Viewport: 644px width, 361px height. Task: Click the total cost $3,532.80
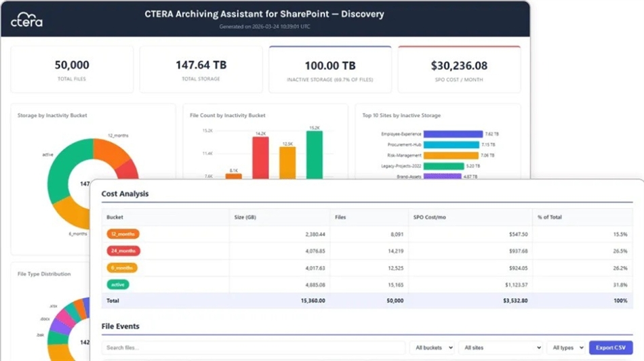coord(515,301)
